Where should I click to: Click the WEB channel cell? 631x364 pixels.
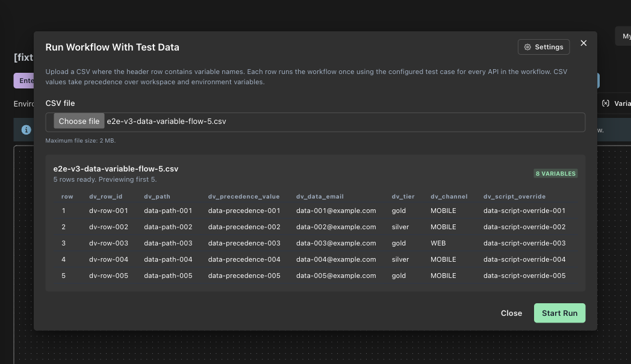pyautogui.click(x=438, y=243)
